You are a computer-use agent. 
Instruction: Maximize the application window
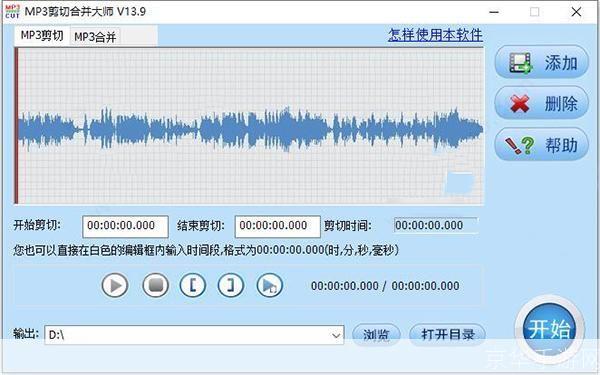pyautogui.click(x=535, y=12)
